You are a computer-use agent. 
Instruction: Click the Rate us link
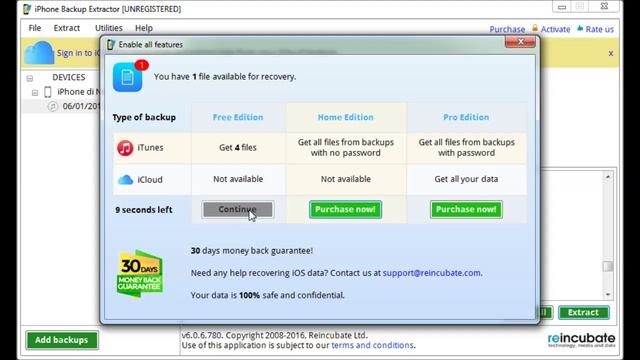(599, 29)
